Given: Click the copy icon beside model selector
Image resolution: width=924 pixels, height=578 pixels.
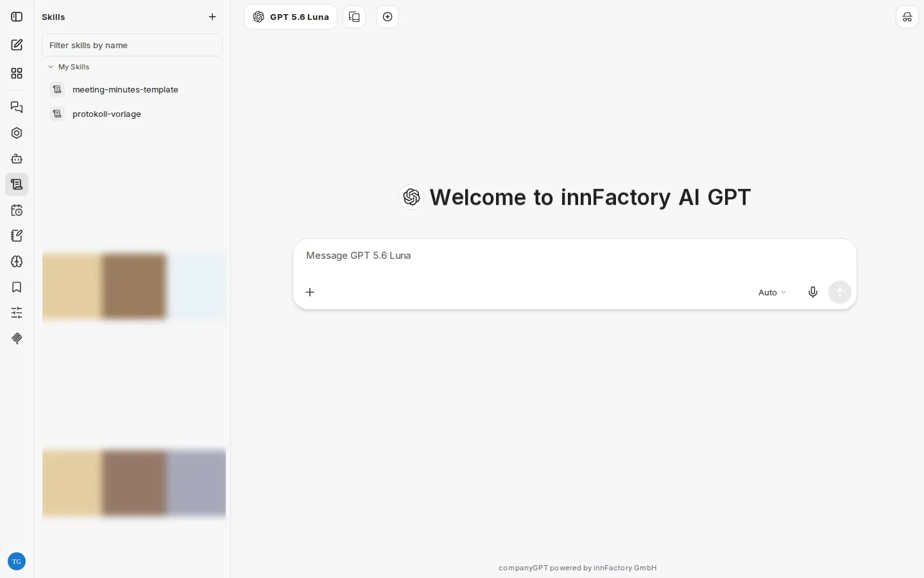Looking at the screenshot, I should 354,17.
